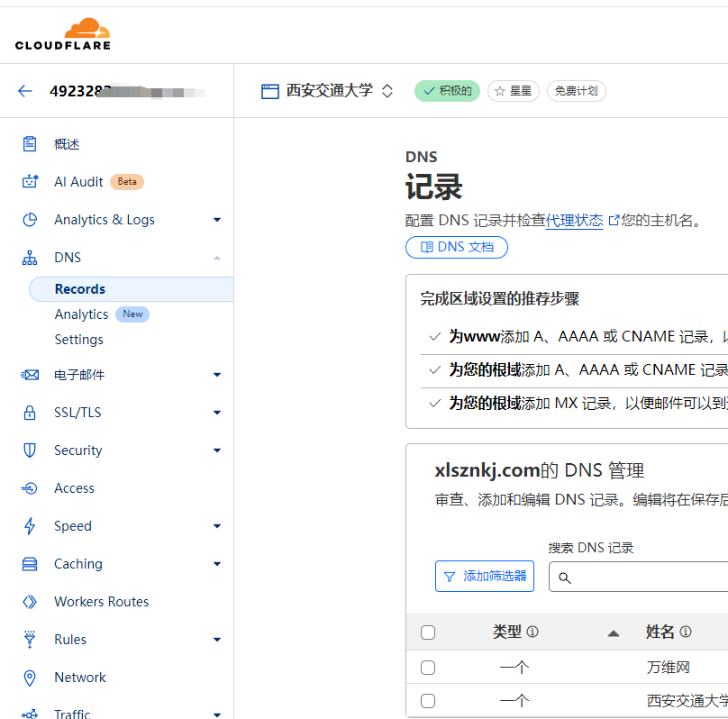Check the box for the 万维网 record

click(428, 668)
